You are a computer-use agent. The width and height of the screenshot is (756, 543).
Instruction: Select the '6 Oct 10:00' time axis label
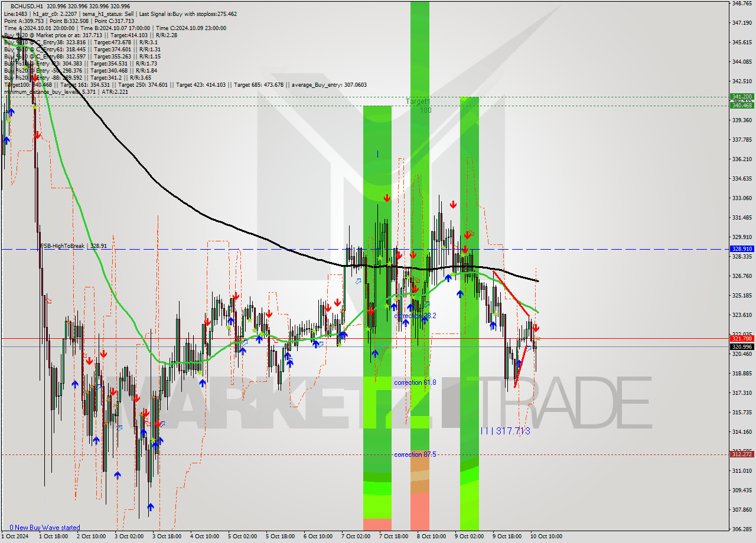click(318, 537)
